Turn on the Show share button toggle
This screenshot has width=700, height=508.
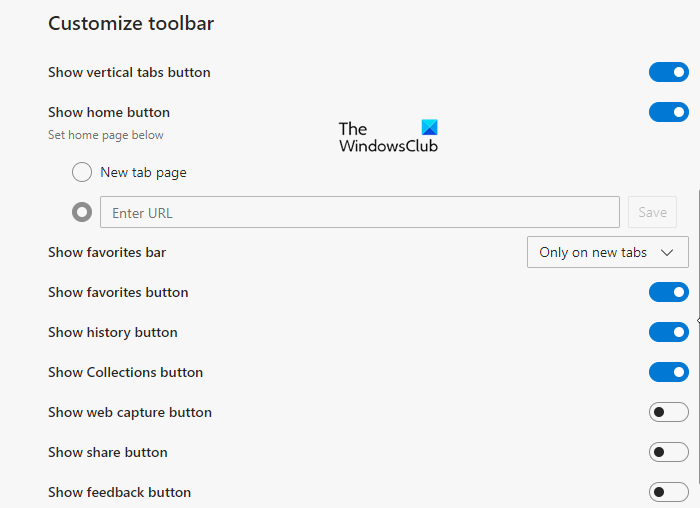(668, 452)
